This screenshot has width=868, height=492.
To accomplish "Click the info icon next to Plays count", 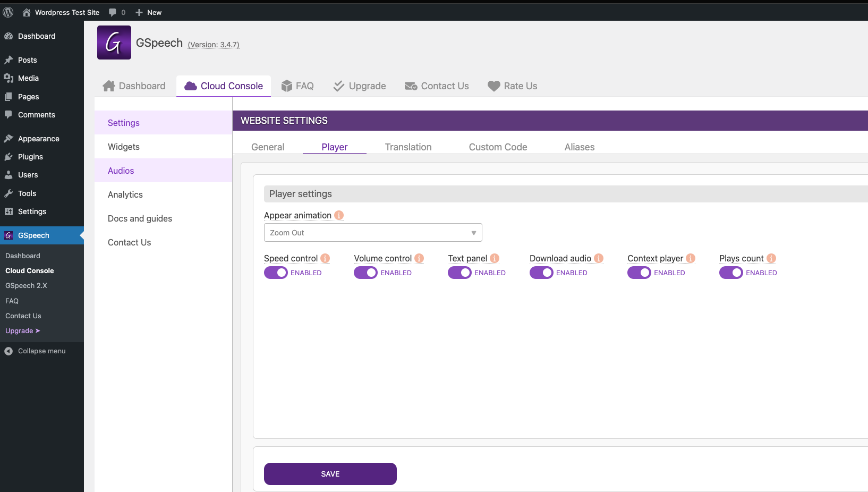I will (x=771, y=258).
